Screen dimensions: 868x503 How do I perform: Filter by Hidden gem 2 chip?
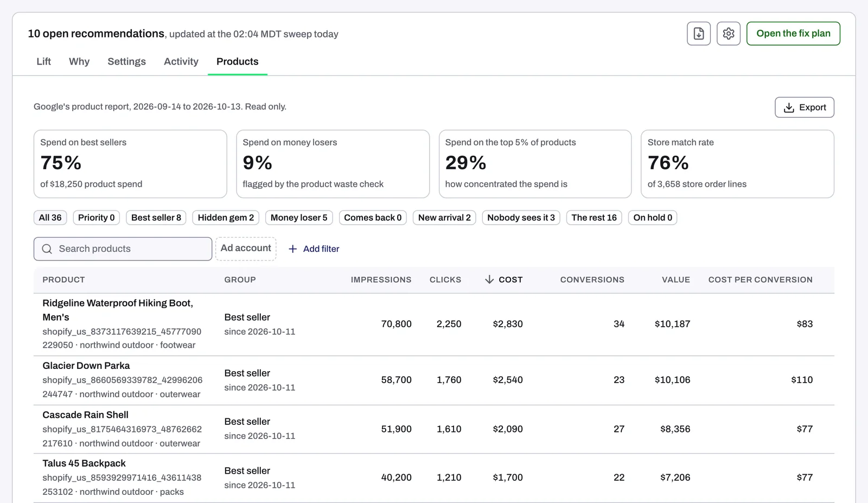coord(226,218)
